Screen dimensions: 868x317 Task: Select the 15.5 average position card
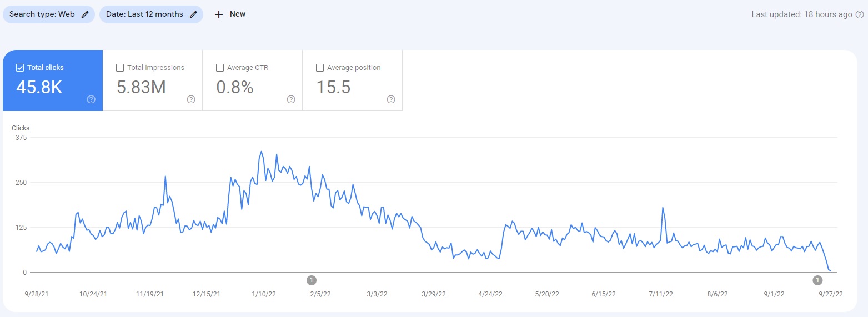[x=353, y=80]
